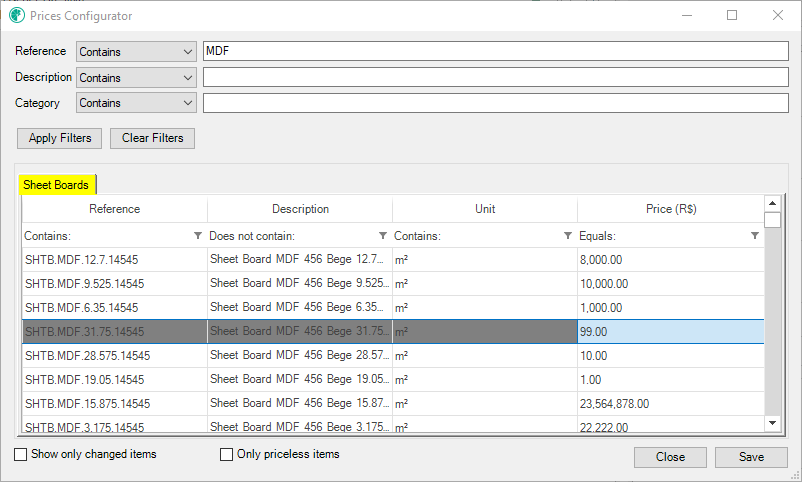Image resolution: width=802 pixels, height=482 pixels.
Task: Click the Unit filter row reading Contains:
Action: point(485,236)
